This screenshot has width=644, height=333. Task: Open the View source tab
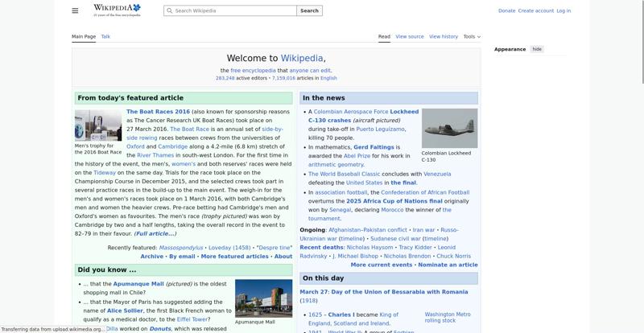410,36
